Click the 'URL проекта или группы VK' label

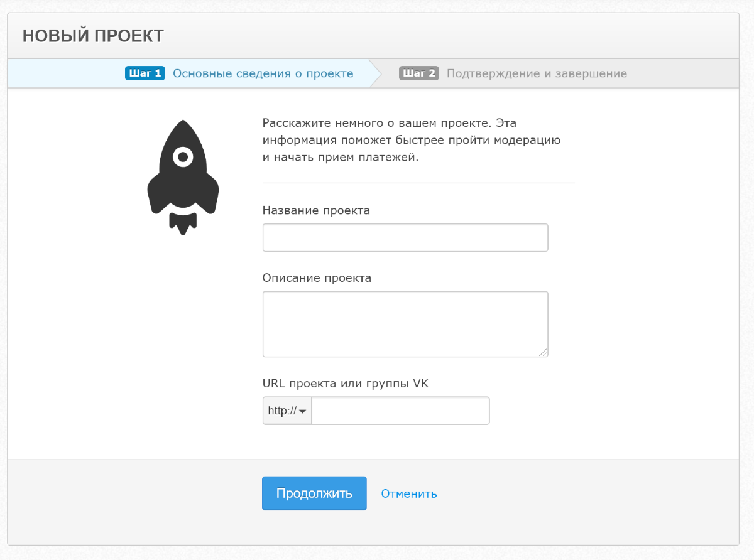click(x=346, y=383)
